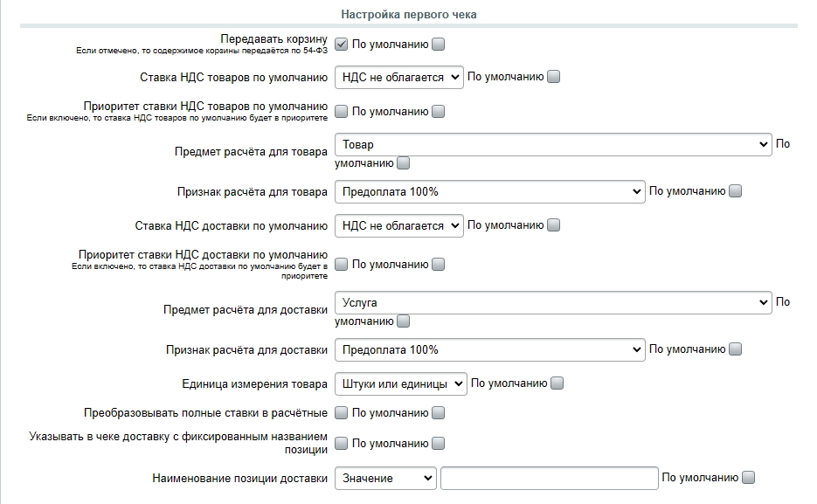Check "Преобразовывать полные ставки в расчётные" box
Screen dimensions: 817x504
tap(342, 412)
